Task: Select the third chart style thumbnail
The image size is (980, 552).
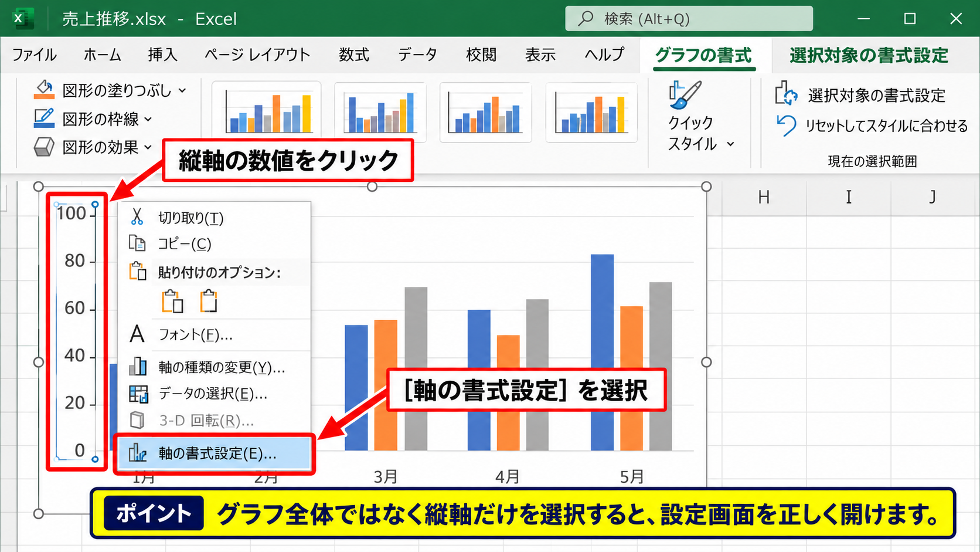Action: (x=485, y=112)
